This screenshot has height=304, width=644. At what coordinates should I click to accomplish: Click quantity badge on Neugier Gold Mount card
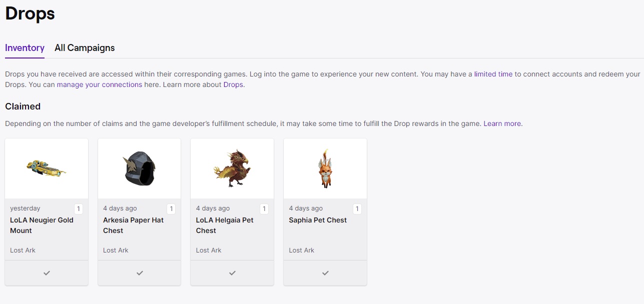click(x=79, y=209)
